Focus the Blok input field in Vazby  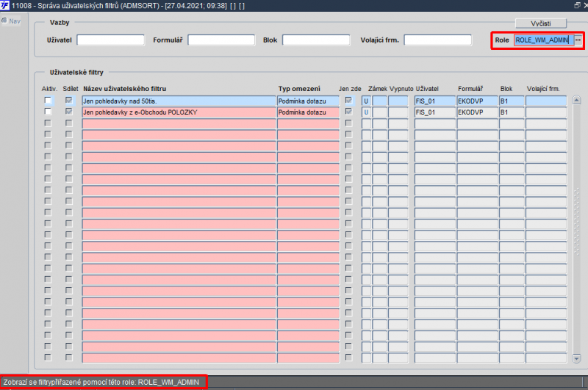pos(316,40)
